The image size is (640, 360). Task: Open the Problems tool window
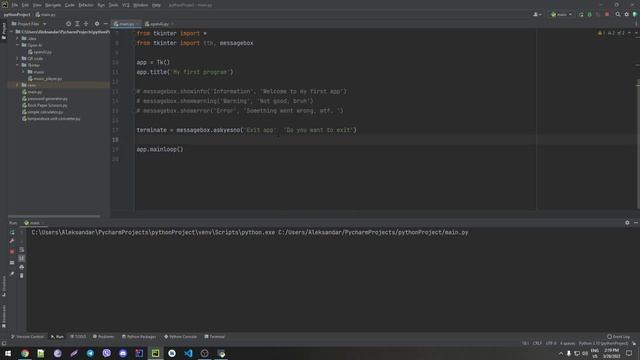point(103,337)
